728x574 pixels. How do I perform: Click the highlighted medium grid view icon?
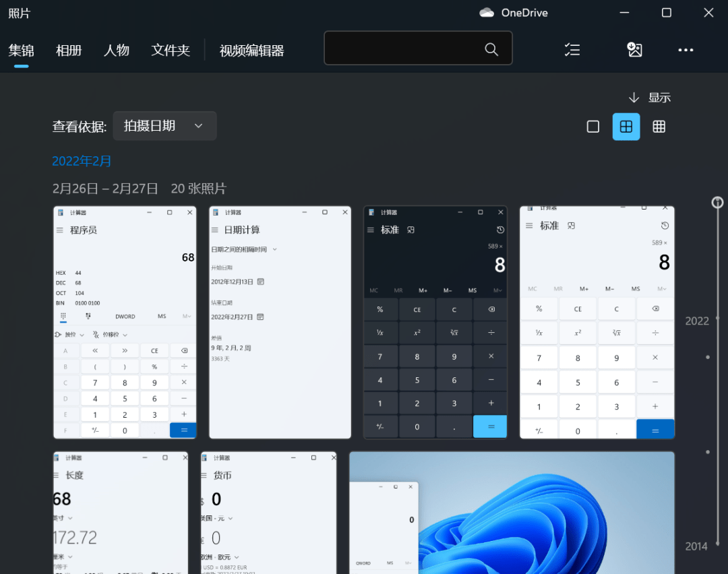(626, 126)
